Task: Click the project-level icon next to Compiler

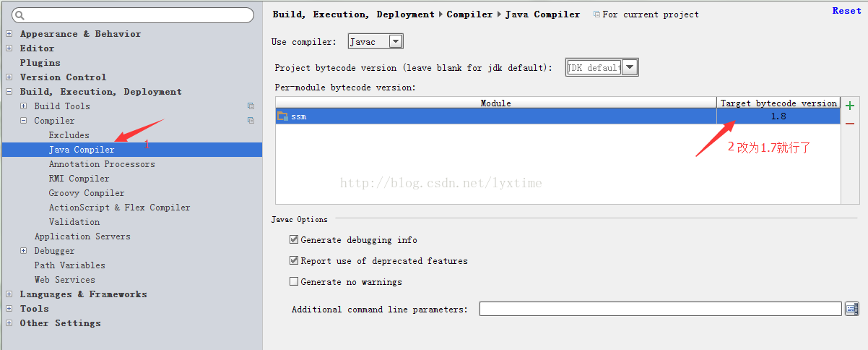Action: 251,121
